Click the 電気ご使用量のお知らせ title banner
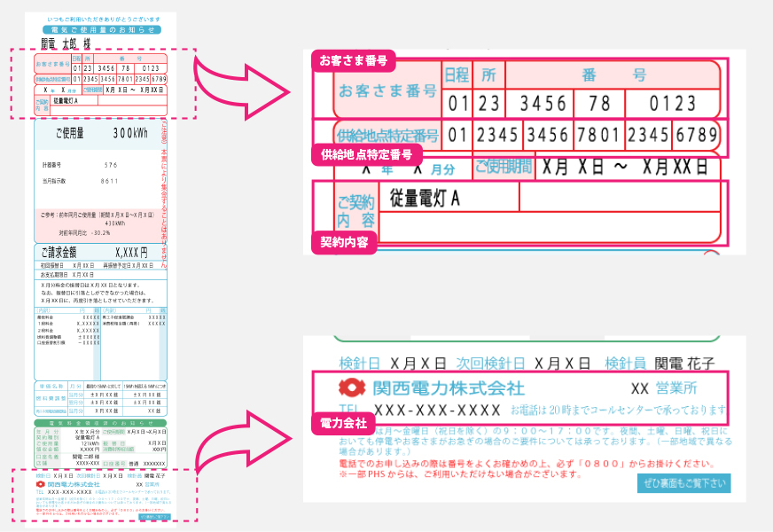 [x=98, y=29]
